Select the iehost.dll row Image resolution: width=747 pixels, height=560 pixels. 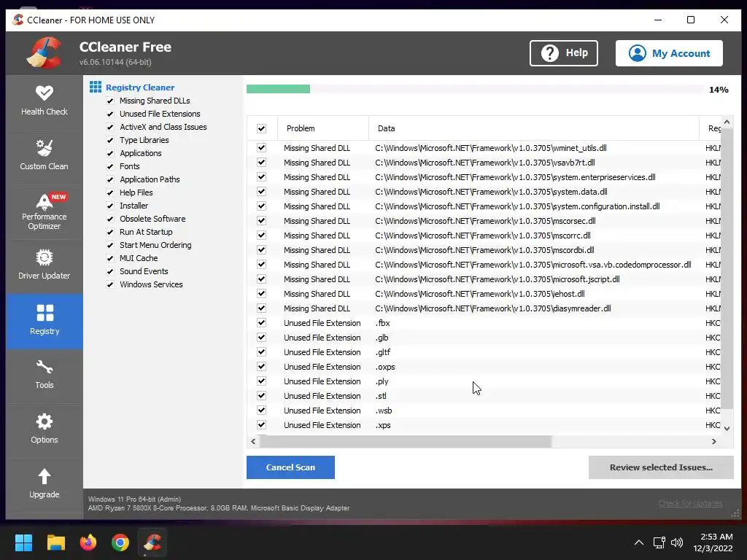coord(484,294)
